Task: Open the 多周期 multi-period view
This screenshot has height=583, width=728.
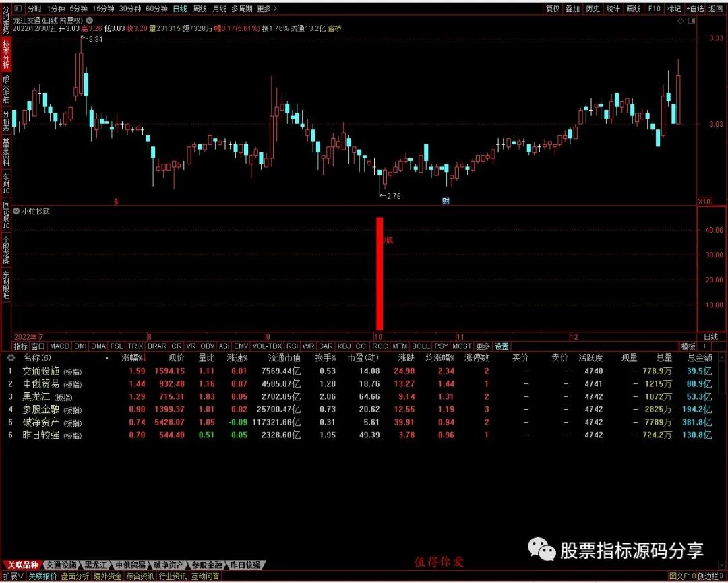Action: coord(242,8)
